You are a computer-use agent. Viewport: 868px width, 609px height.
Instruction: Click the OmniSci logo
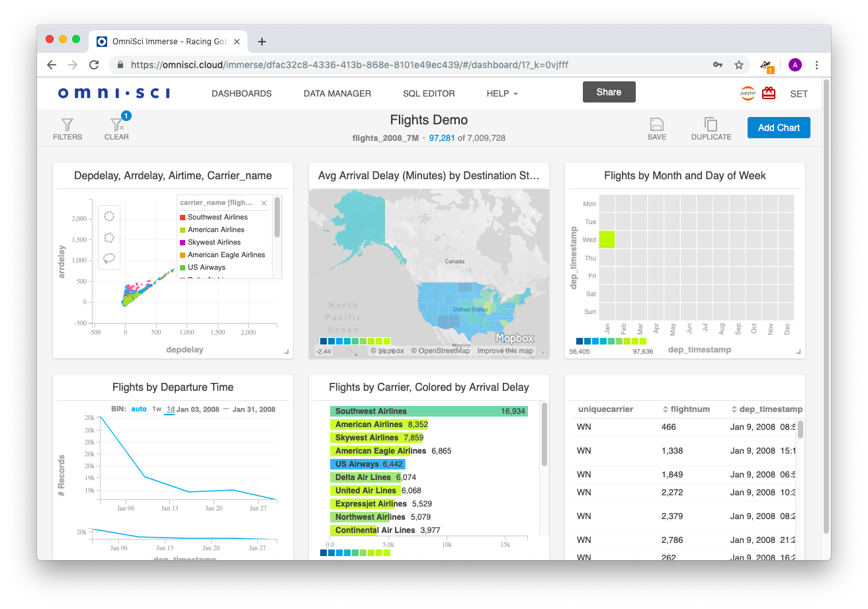point(114,93)
